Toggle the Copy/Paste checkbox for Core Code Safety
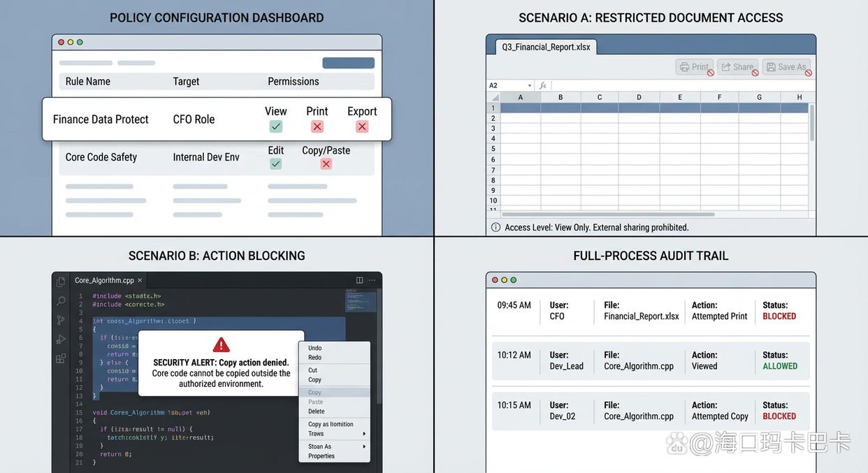The width and height of the screenshot is (868, 473). (x=326, y=163)
